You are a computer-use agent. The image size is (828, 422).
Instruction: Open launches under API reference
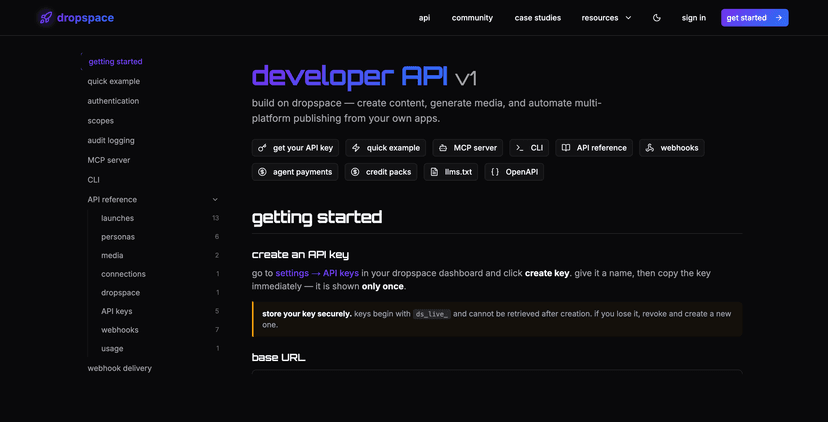point(117,218)
